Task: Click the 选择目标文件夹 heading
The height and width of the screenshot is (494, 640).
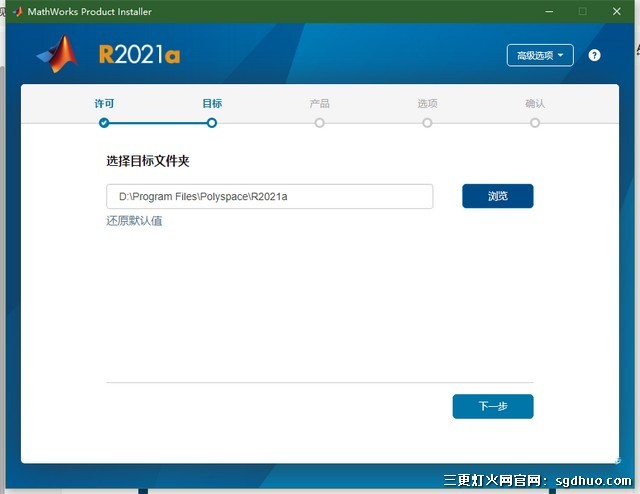Action: 148,161
